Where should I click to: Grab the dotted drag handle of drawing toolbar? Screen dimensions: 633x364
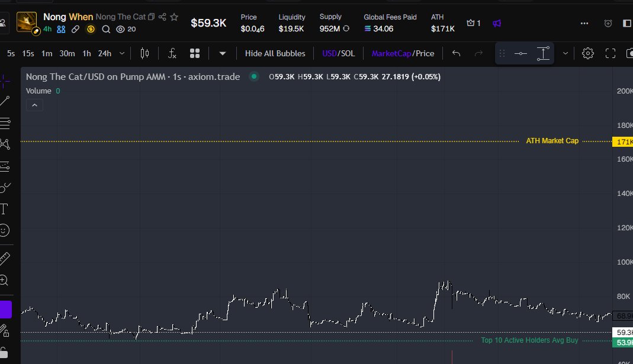click(502, 53)
